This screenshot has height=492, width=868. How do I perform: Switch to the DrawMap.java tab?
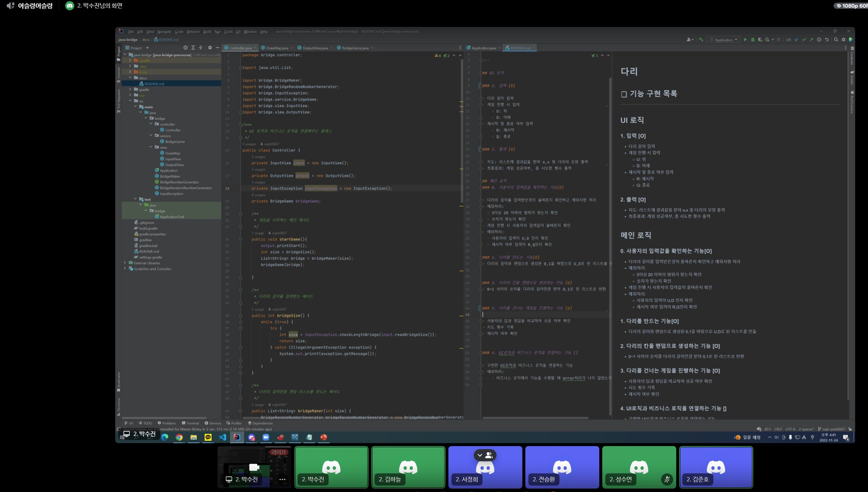click(276, 48)
